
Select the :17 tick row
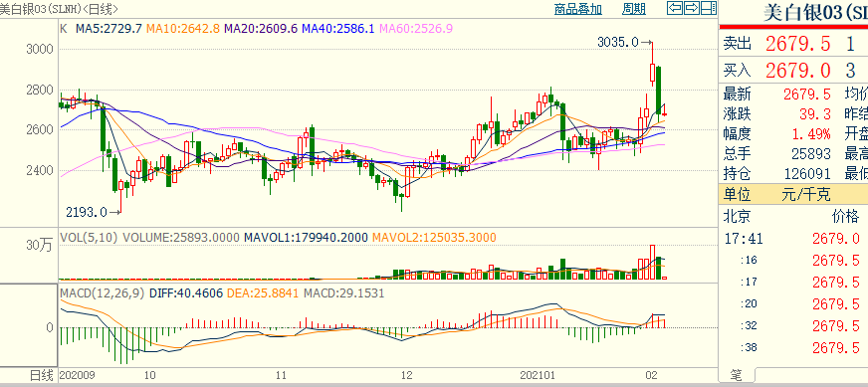[x=793, y=282]
